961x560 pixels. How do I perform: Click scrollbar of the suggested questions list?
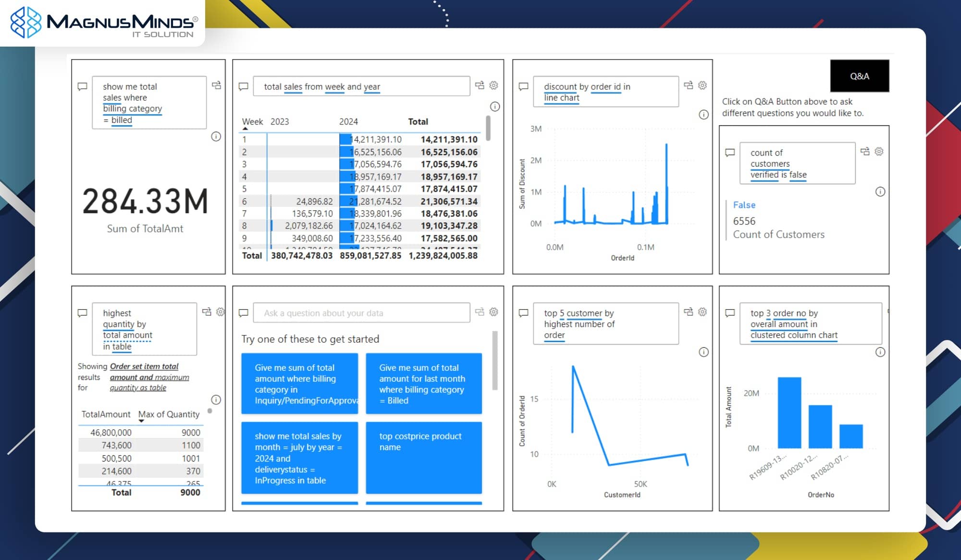(495, 360)
